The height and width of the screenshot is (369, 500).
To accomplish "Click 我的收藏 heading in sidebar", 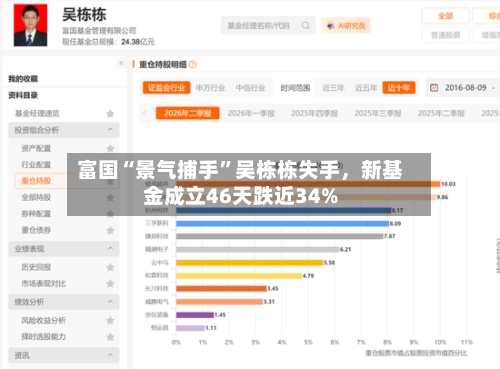I will (x=23, y=79).
